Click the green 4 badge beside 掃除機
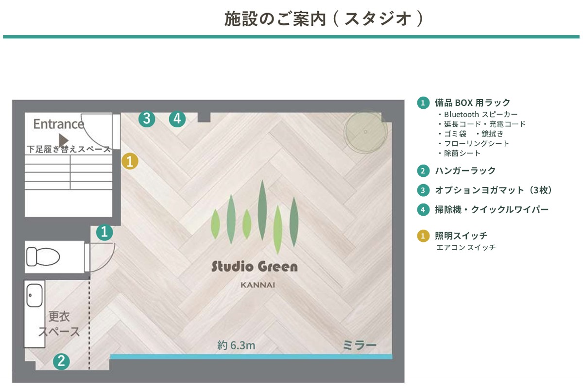The image size is (583, 392). tap(423, 209)
